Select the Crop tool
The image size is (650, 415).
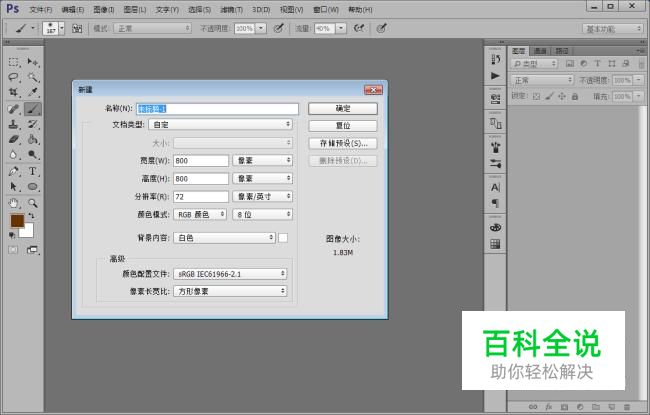tap(14, 92)
